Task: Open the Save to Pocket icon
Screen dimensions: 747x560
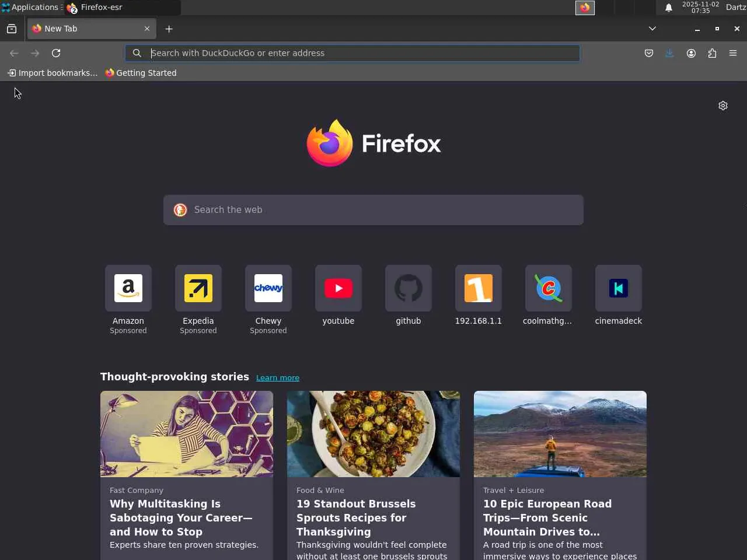Action: coord(649,53)
